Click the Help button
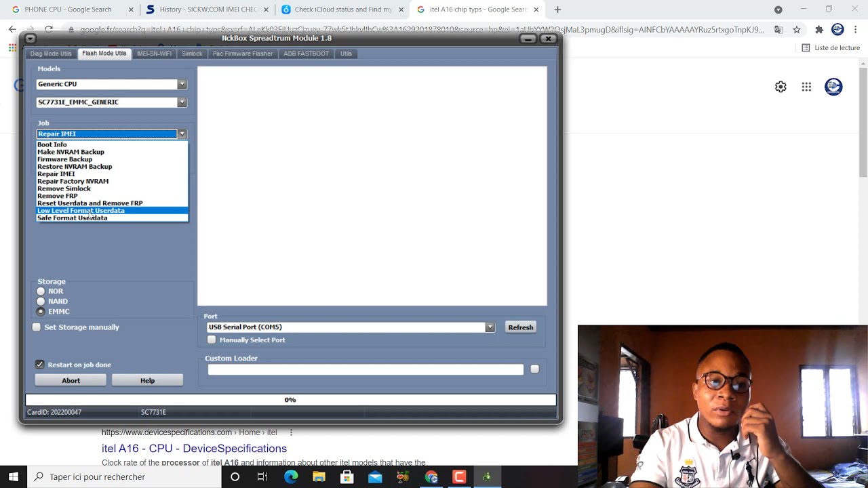Viewport: 868px width, 488px height. [147, 381]
